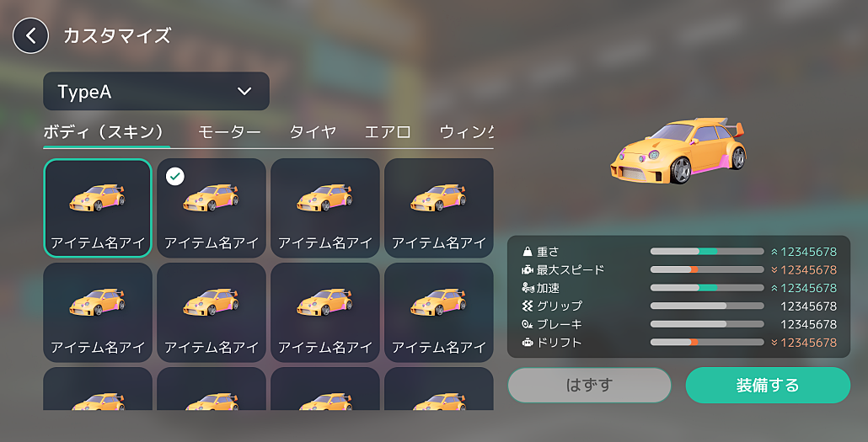Expand the list with the TypeA chevron
The image size is (868, 442).
(x=244, y=91)
